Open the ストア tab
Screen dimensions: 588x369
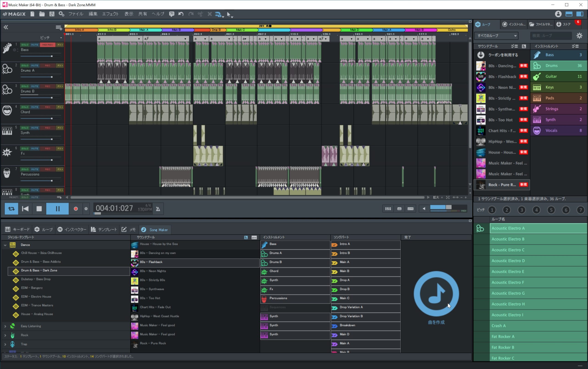tap(563, 24)
